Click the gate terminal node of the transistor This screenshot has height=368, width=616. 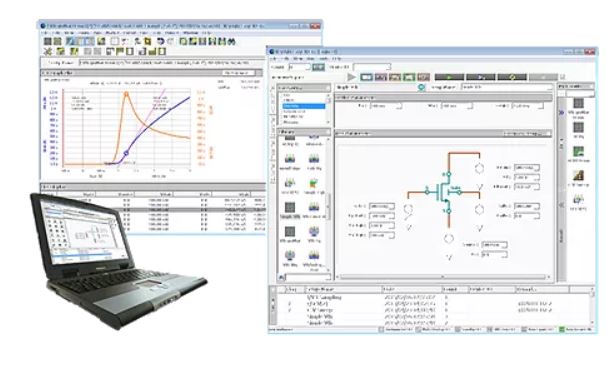coord(427,192)
